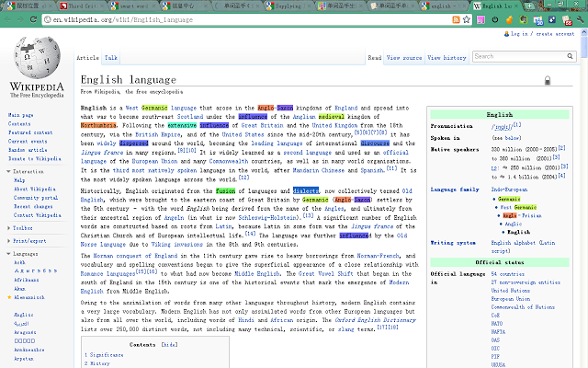Screen dimensions: 588x368
Task: Open Indo-European link in infobox
Action: 509,190
